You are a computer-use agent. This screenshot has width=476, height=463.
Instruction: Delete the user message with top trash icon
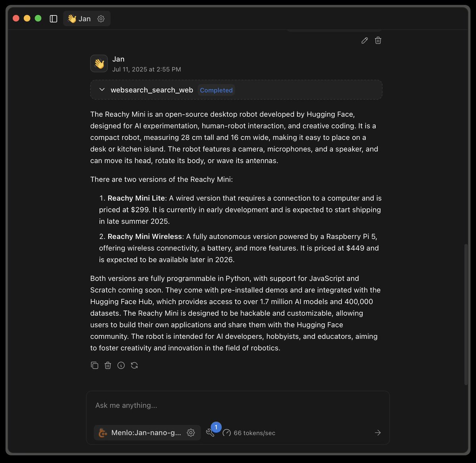378,40
